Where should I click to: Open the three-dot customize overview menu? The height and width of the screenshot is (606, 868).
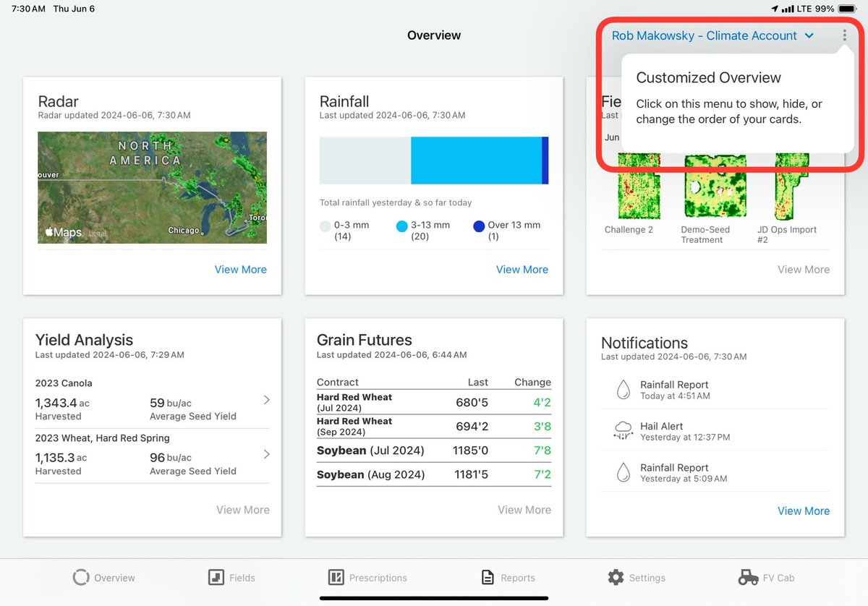(844, 35)
